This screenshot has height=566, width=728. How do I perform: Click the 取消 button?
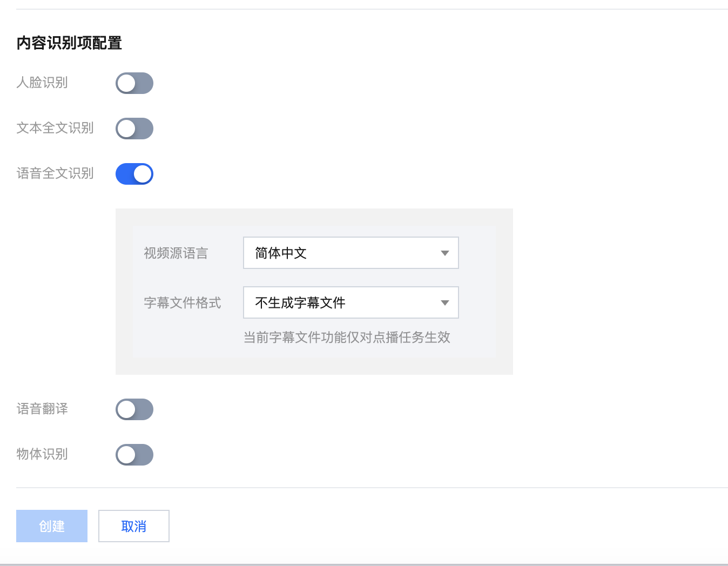(134, 526)
